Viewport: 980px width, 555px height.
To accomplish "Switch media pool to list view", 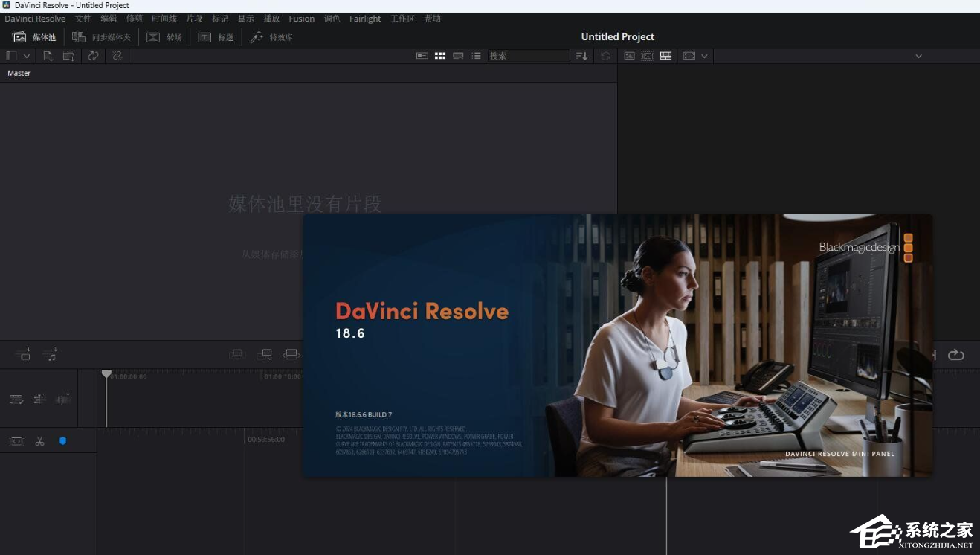I will (x=476, y=56).
